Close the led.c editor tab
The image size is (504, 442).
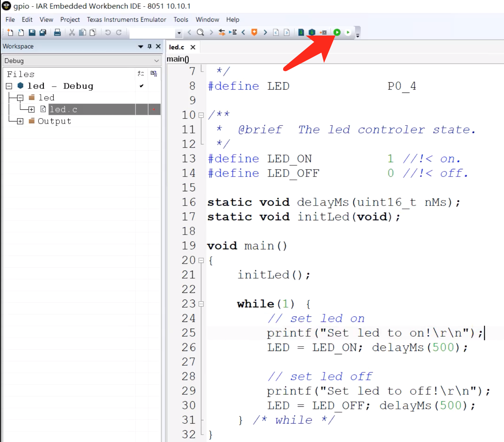point(193,47)
